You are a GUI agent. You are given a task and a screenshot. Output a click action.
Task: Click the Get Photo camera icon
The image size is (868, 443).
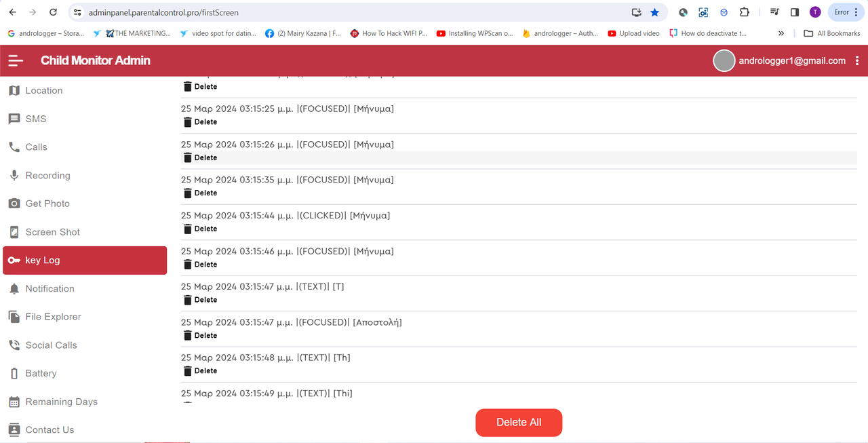[x=14, y=204]
